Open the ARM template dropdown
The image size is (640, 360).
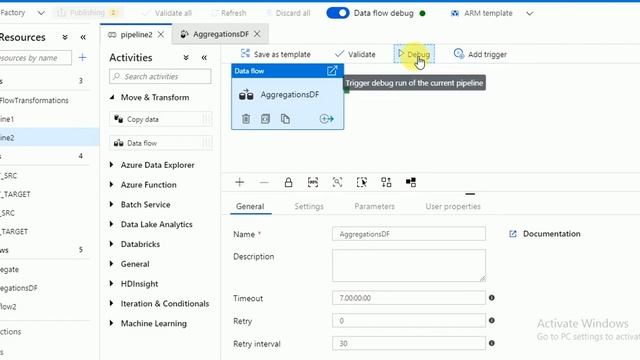[492, 13]
